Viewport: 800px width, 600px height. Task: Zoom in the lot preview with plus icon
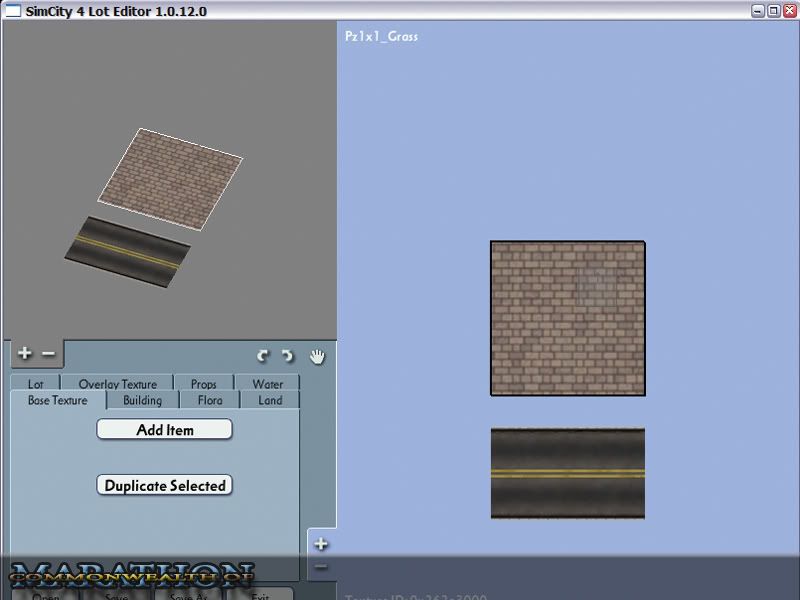click(x=24, y=353)
